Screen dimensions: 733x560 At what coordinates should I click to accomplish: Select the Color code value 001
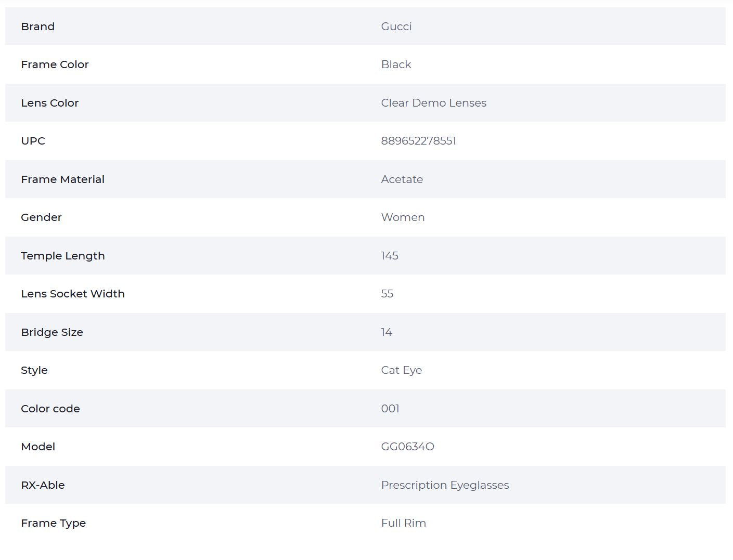390,409
